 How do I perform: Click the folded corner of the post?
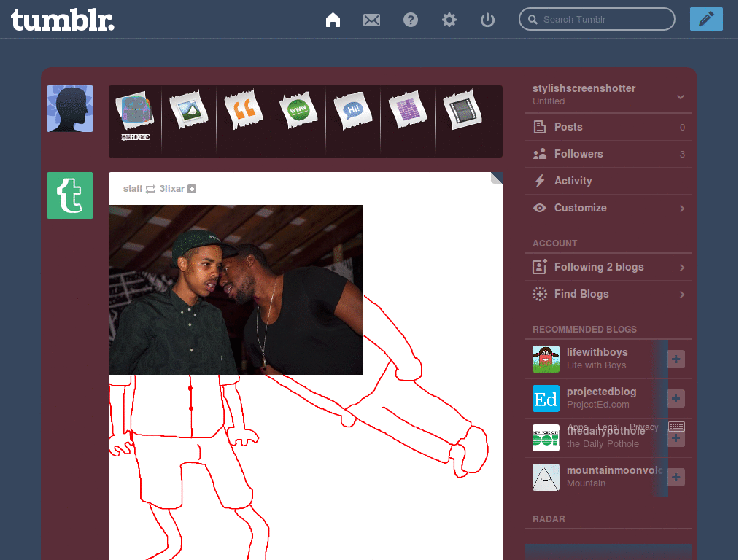pyautogui.click(x=496, y=178)
